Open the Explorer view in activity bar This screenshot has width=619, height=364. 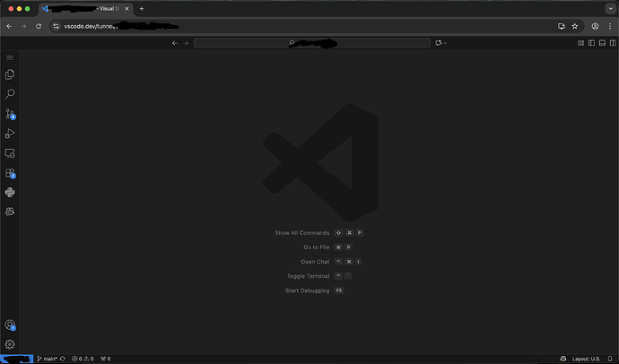(10, 74)
